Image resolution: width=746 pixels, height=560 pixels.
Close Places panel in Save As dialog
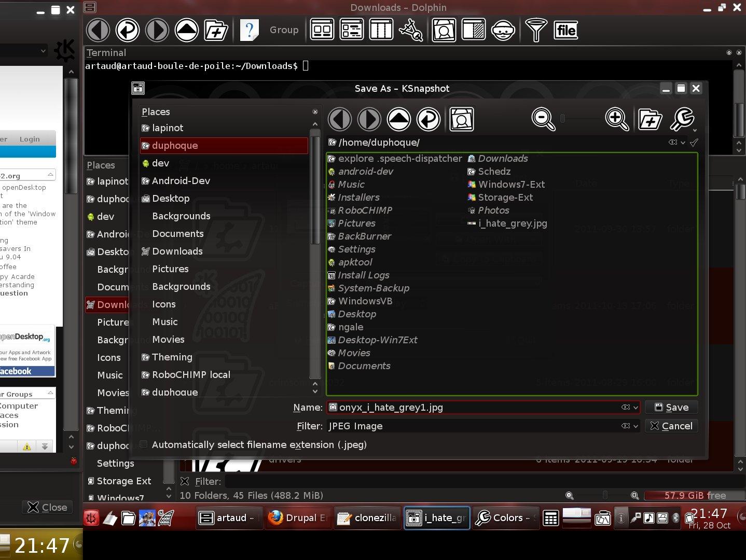tap(315, 112)
